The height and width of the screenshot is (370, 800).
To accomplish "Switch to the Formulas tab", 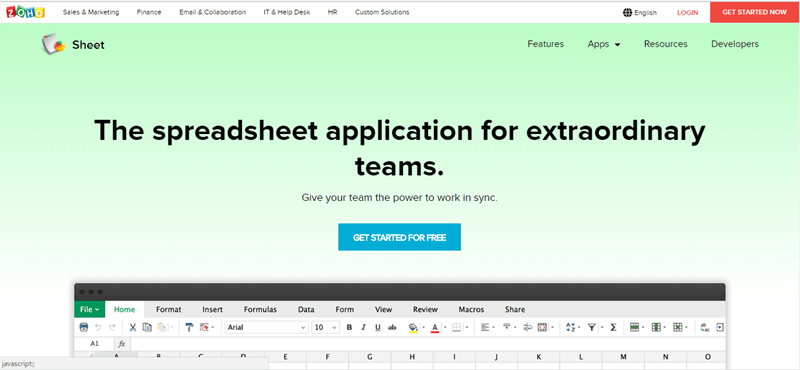I will (260, 309).
